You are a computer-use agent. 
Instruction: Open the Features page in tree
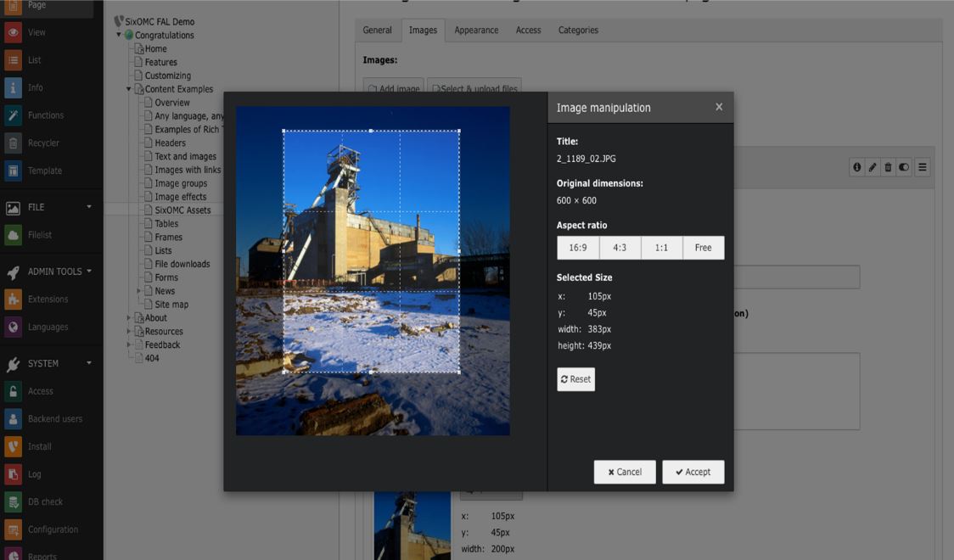pos(161,62)
